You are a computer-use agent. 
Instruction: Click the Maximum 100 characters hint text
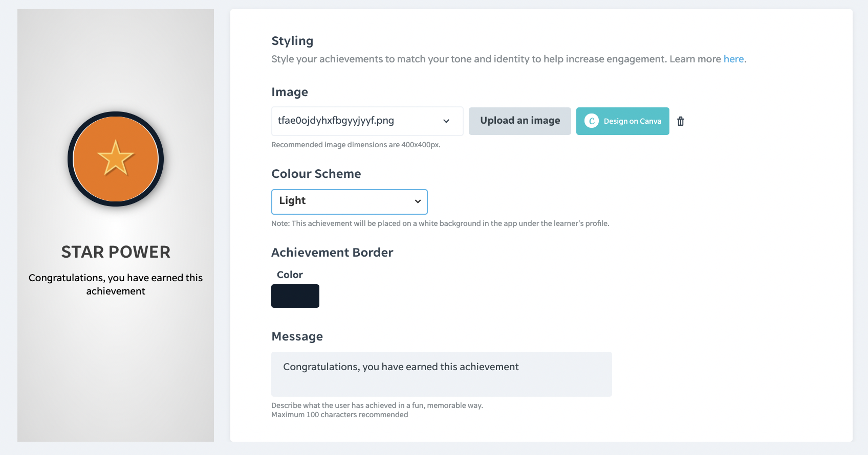click(339, 415)
